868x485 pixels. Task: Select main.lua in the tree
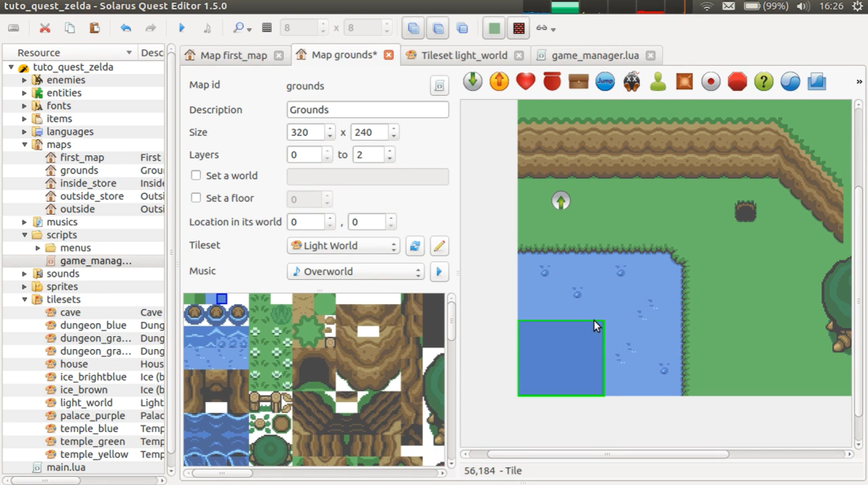click(x=66, y=467)
